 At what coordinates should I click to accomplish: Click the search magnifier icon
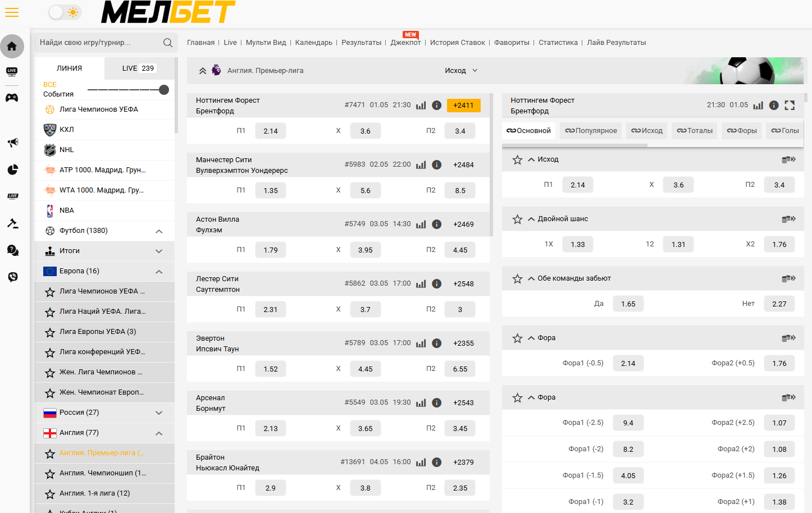(x=167, y=43)
